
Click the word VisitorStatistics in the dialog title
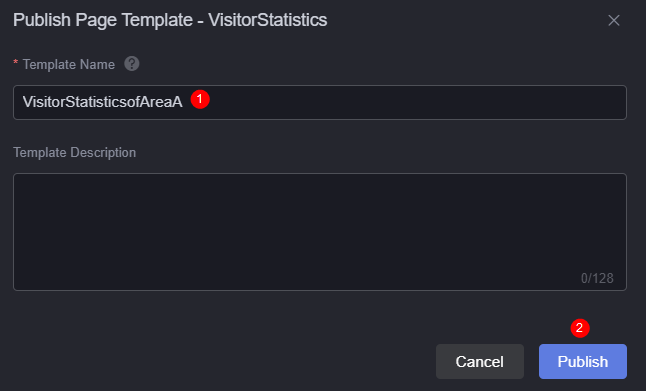point(268,20)
